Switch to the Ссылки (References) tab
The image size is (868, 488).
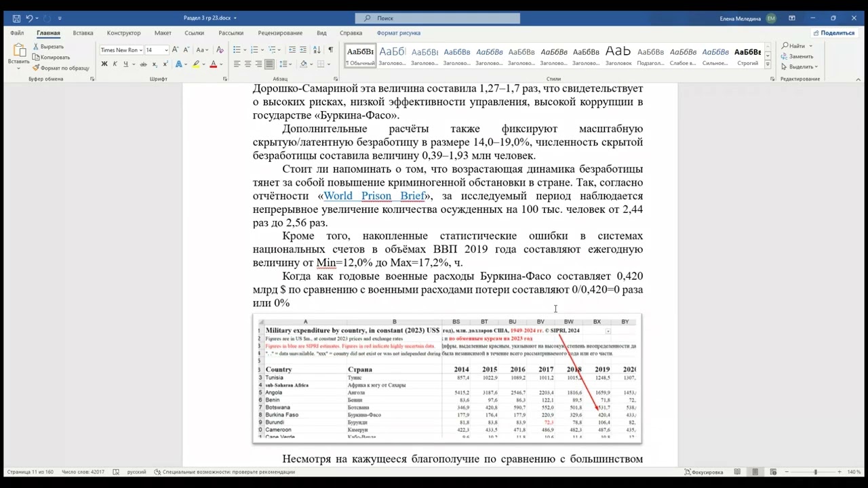pos(194,33)
